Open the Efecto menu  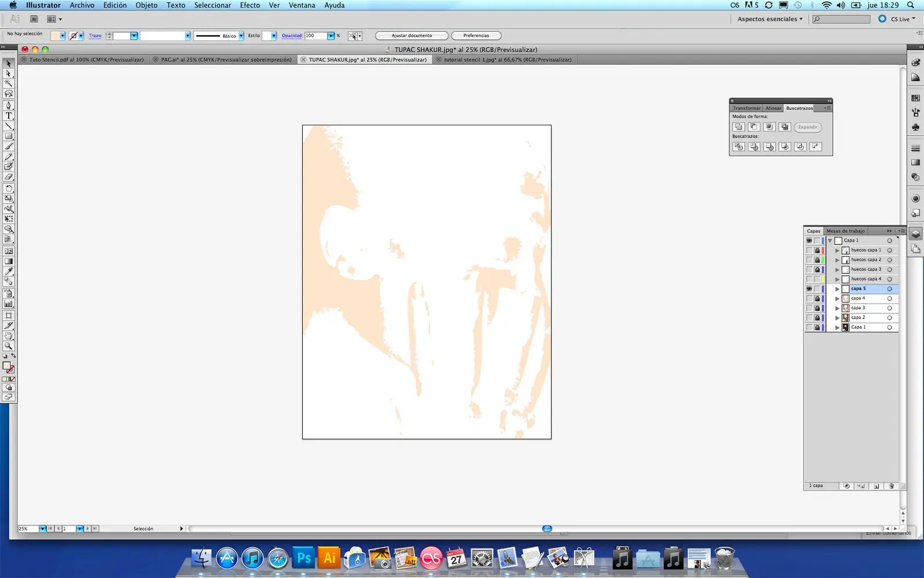250,5
